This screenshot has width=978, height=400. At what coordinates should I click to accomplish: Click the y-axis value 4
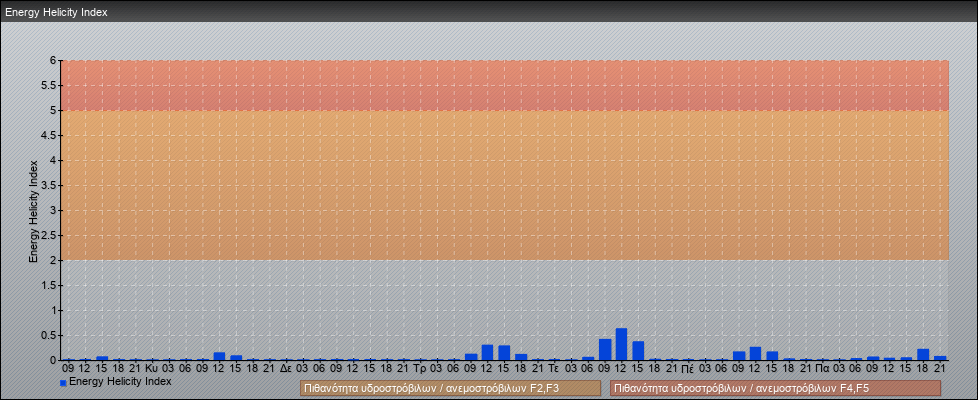tap(53, 160)
